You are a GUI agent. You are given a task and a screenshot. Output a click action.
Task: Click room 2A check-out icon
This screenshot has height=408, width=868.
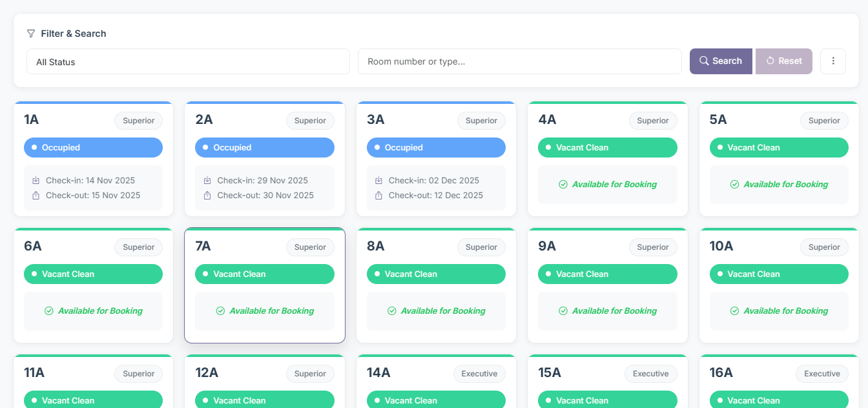[x=207, y=196]
